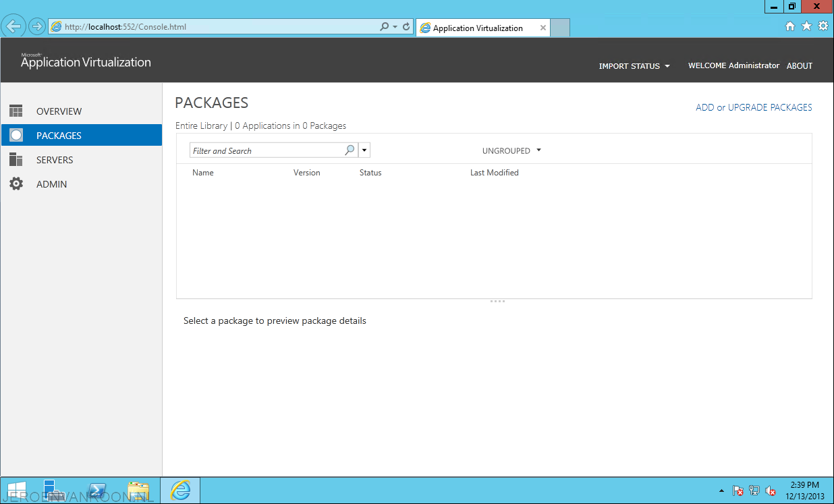This screenshot has width=834, height=504.
Task: Click the browser Forward arrow
Action: coord(37,27)
